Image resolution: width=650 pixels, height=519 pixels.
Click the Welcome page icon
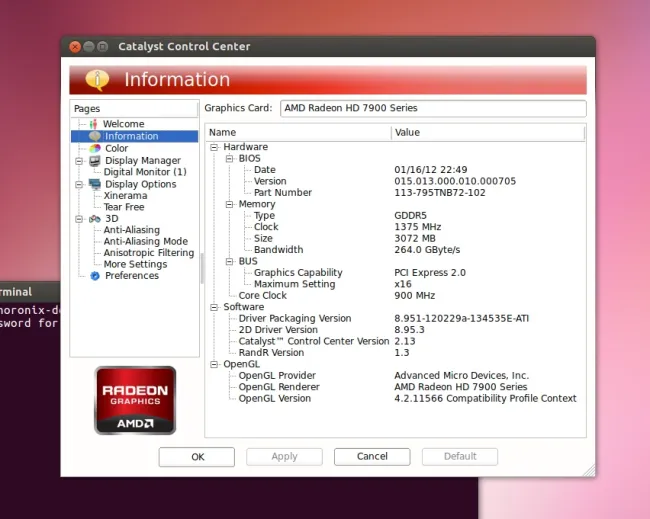(94, 124)
